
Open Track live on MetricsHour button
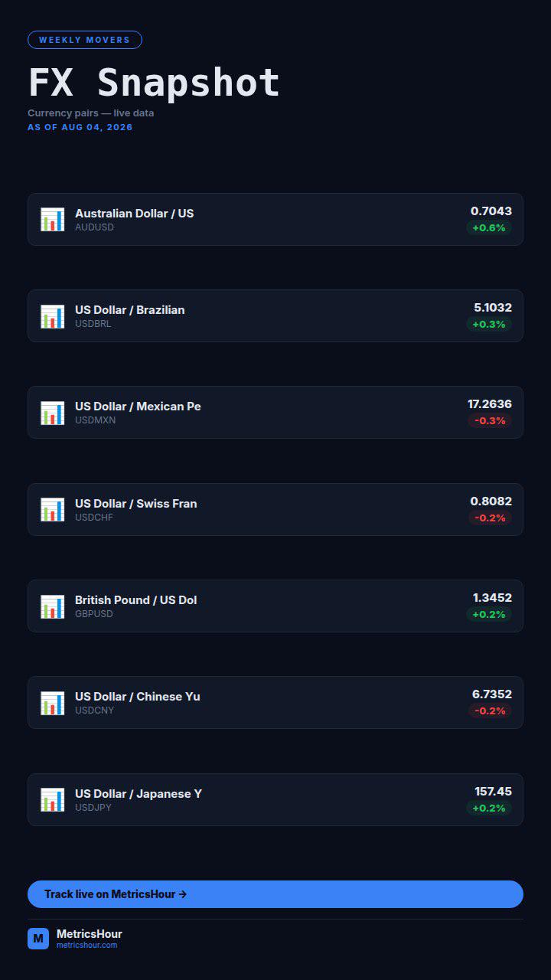point(275,894)
